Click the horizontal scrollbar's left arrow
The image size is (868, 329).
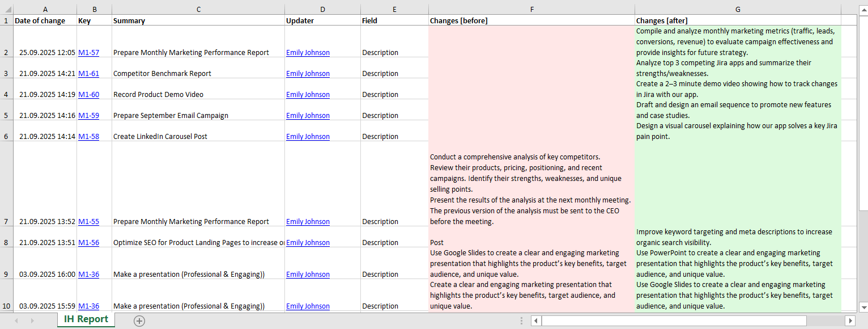tap(536, 321)
